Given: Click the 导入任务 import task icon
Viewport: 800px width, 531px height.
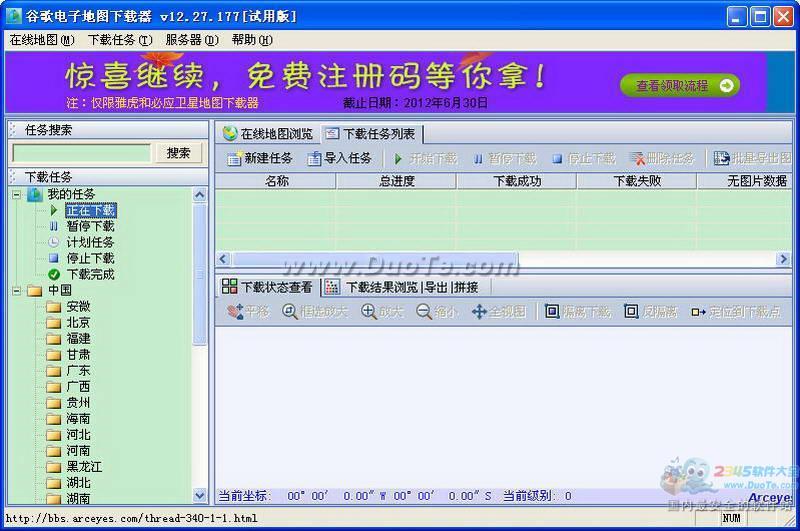Looking at the screenshot, I should (x=314, y=159).
